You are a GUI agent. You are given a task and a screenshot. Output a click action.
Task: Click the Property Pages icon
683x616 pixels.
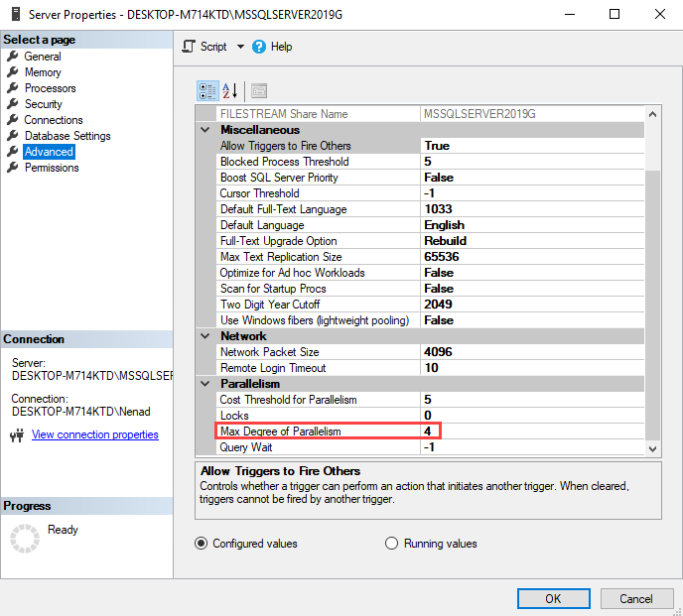259,91
